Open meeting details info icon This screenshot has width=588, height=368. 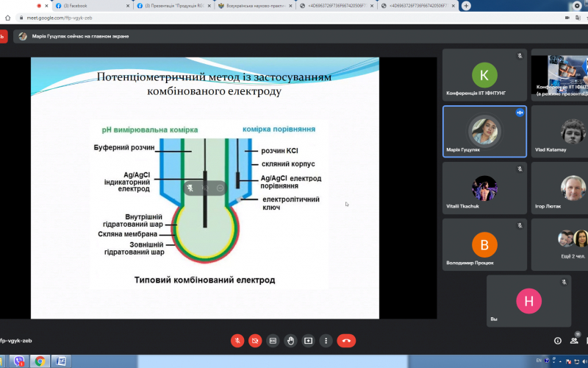coord(558,341)
